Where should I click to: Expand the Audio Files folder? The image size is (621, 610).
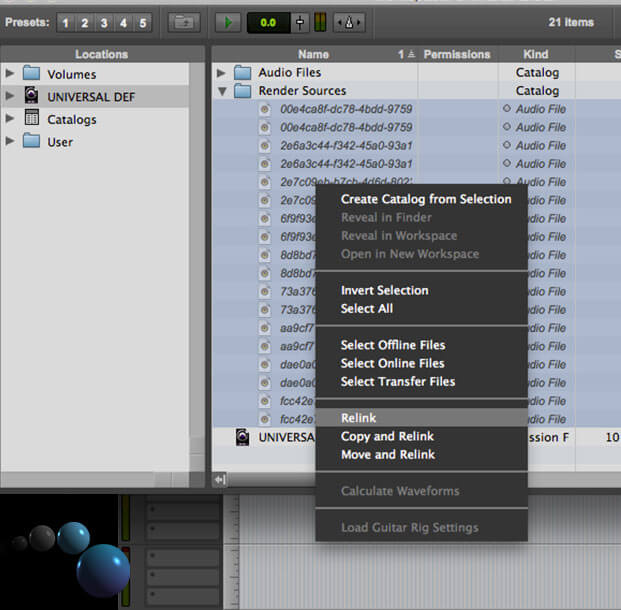222,73
